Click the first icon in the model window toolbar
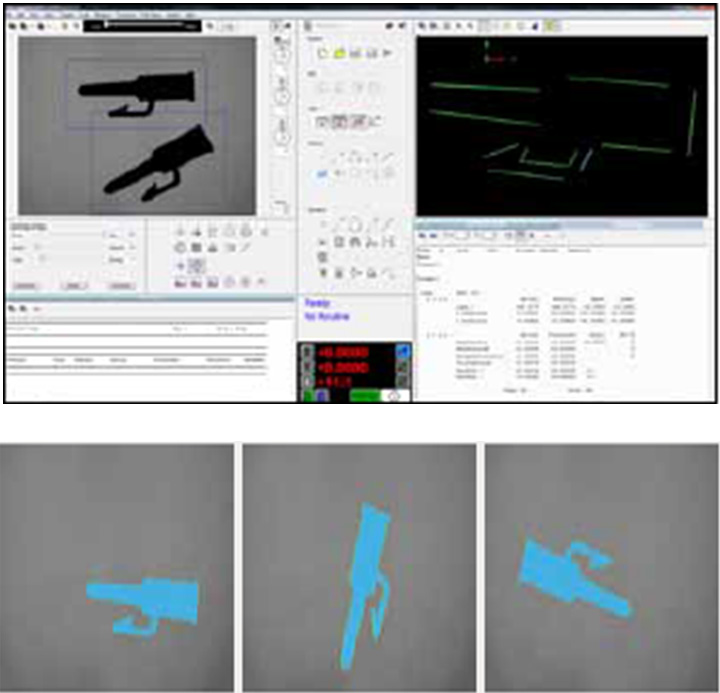 click(422, 26)
